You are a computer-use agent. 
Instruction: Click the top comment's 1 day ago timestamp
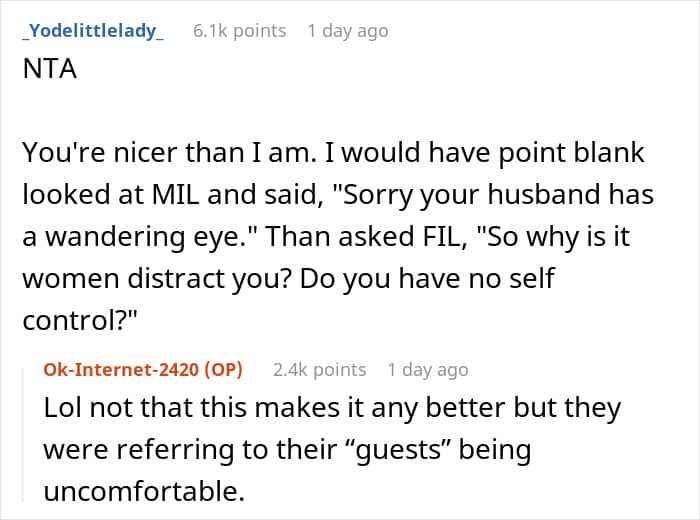[x=348, y=31]
